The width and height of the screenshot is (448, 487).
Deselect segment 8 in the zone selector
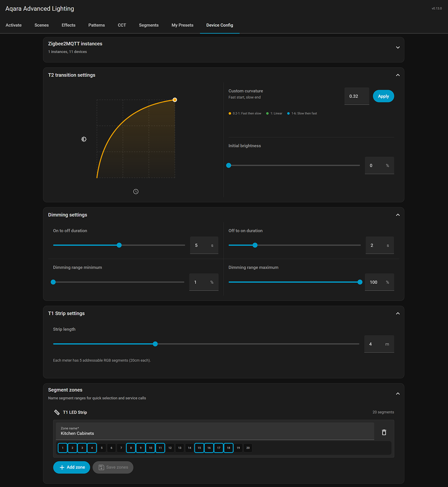point(131,448)
